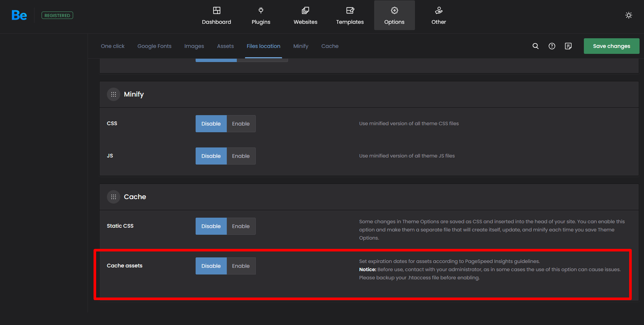Open the Templates section
Viewport: 644px width, 325px height.
pyautogui.click(x=350, y=16)
